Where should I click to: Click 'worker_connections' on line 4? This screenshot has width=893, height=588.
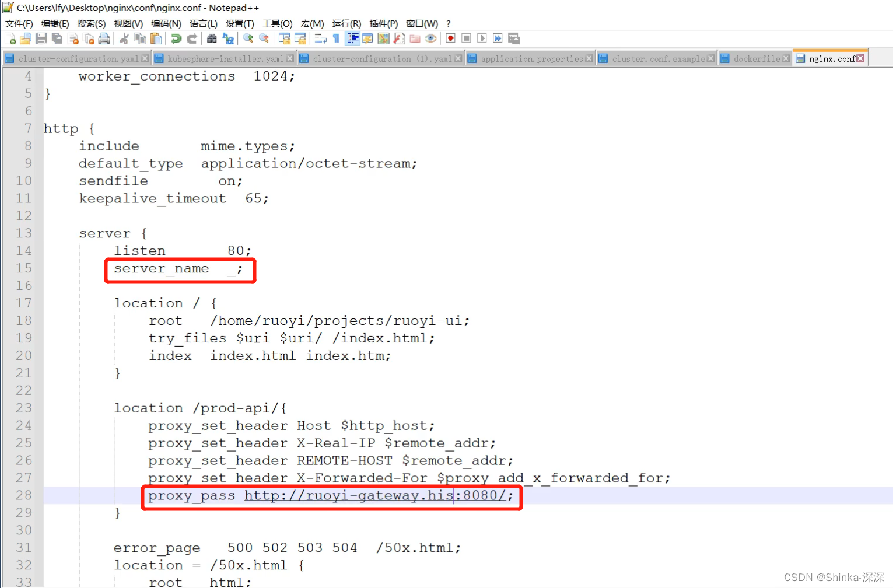tap(157, 76)
